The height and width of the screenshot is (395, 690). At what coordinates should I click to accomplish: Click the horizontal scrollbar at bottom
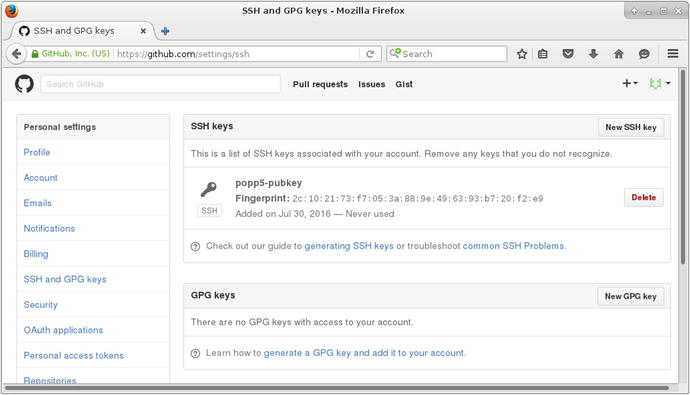(x=337, y=388)
